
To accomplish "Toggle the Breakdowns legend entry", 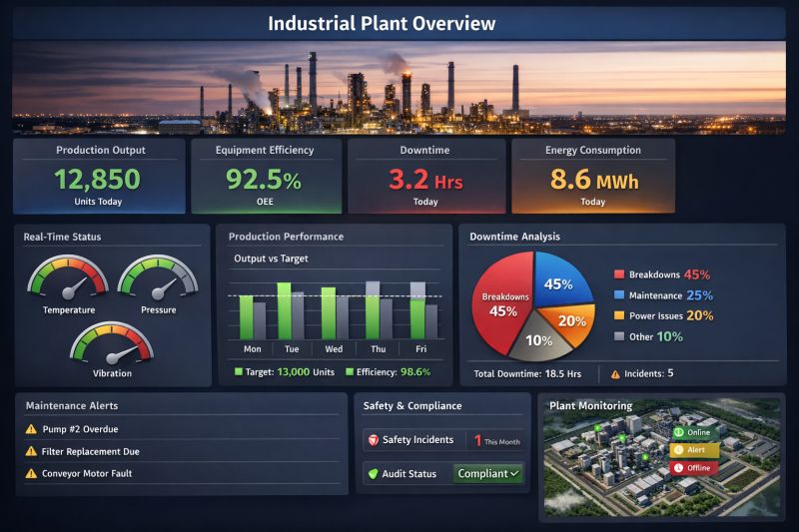I will [x=655, y=274].
